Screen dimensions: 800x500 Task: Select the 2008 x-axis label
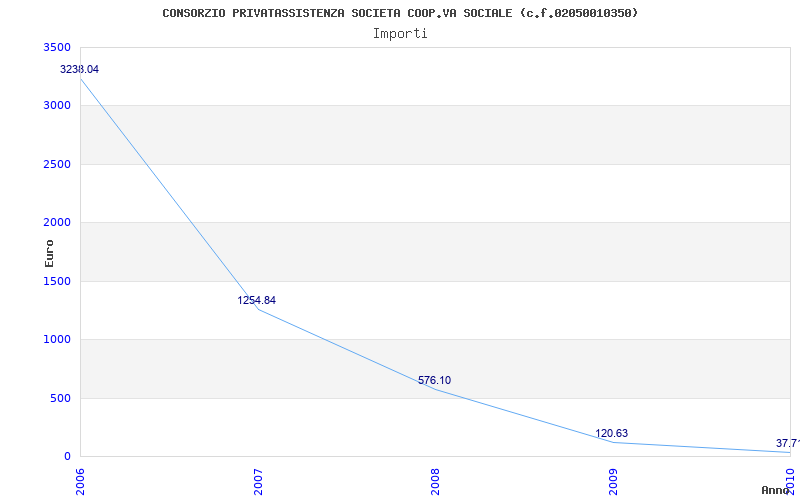pos(435,479)
